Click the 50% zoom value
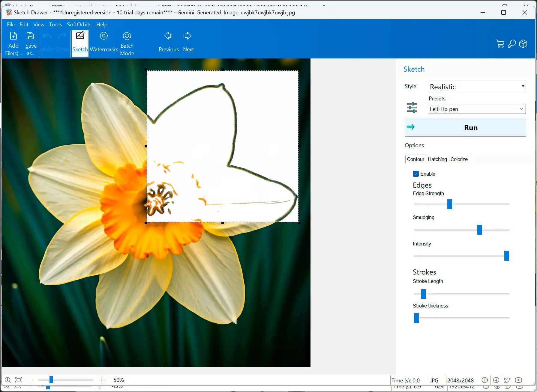 point(118,380)
